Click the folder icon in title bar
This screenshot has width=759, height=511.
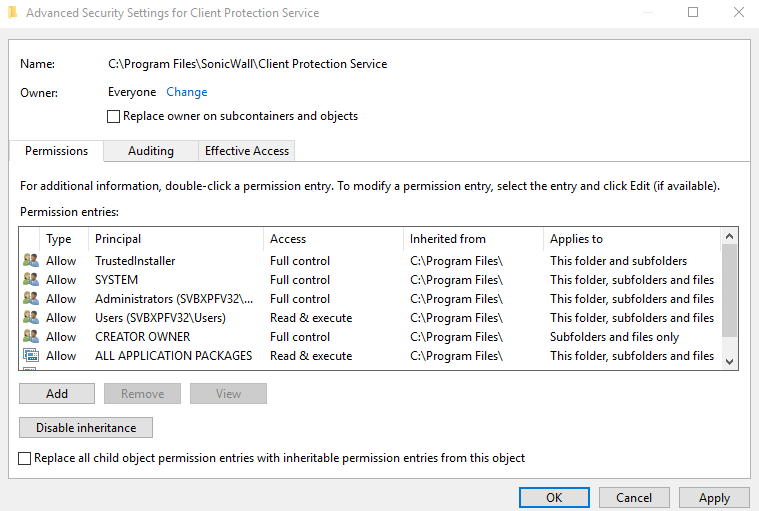pos(11,13)
